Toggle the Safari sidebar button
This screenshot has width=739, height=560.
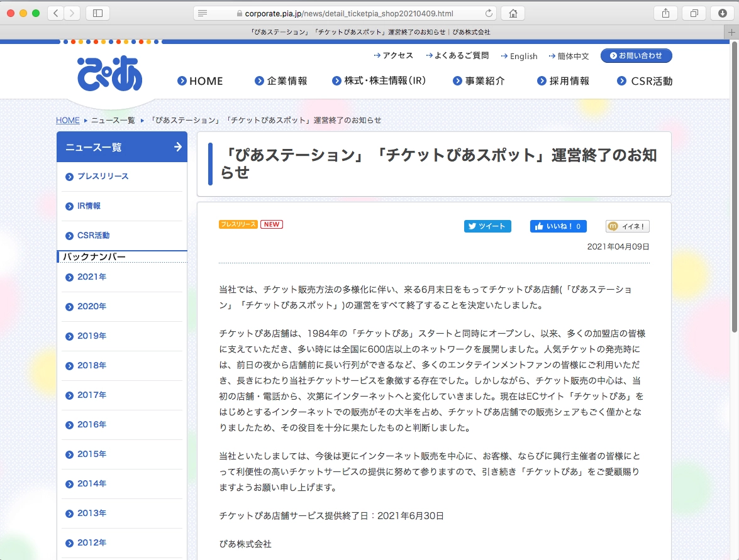click(97, 13)
